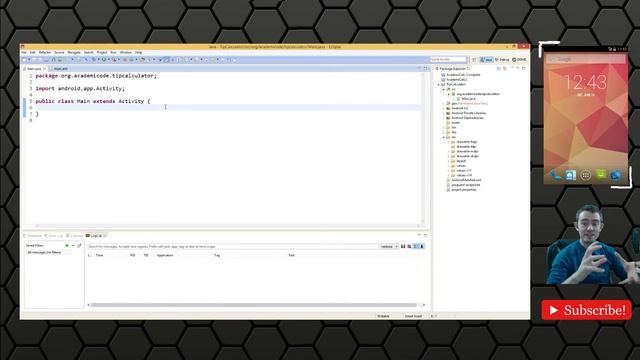Select the drawable-ldpi folder

pos(466,147)
